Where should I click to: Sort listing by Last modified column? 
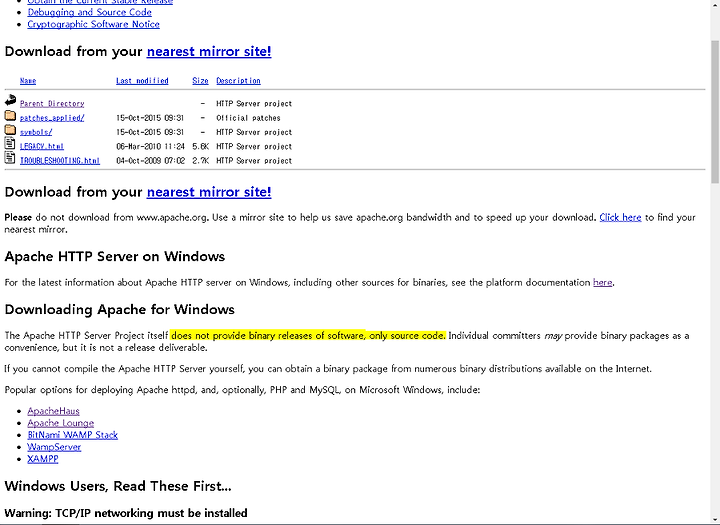click(142, 81)
